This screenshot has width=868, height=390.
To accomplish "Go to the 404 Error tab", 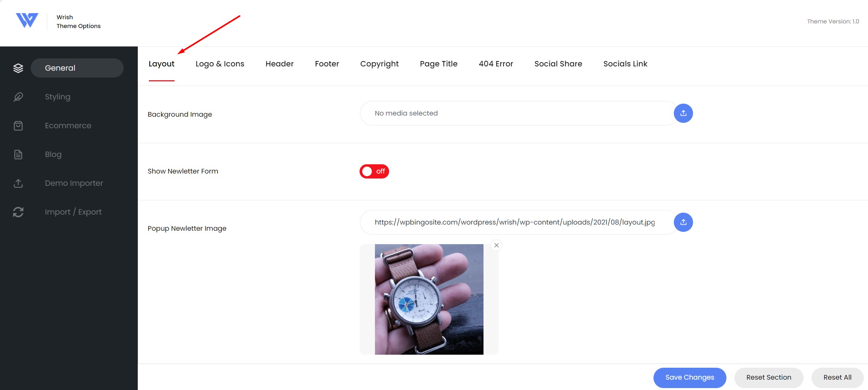I will tap(496, 64).
